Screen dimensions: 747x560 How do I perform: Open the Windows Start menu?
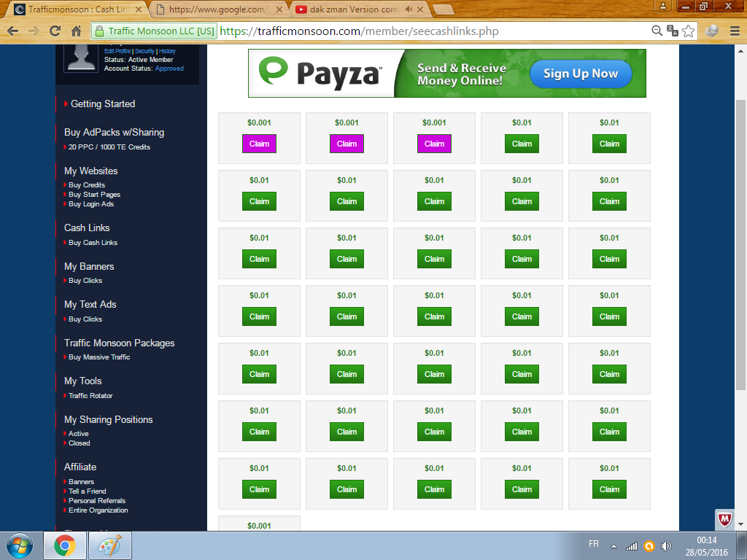(x=20, y=545)
